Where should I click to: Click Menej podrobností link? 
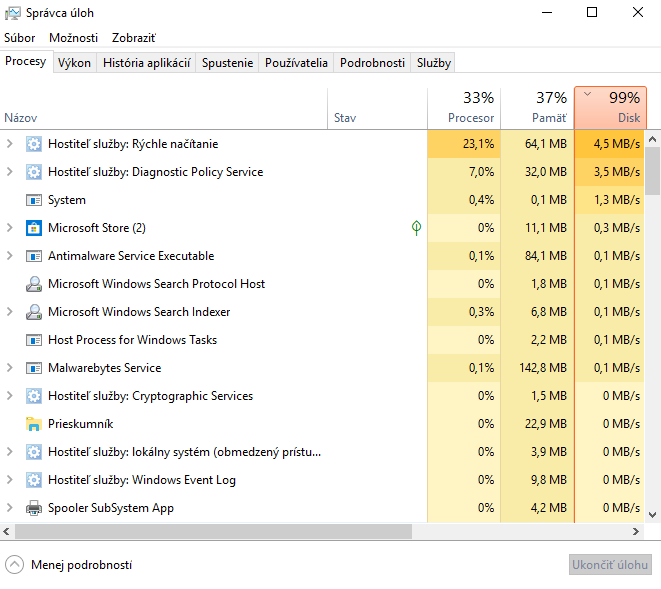pyautogui.click(x=81, y=565)
